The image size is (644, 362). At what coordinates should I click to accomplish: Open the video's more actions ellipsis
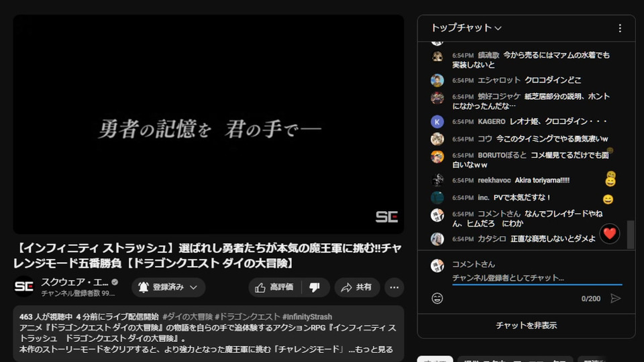click(x=394, y=288)
